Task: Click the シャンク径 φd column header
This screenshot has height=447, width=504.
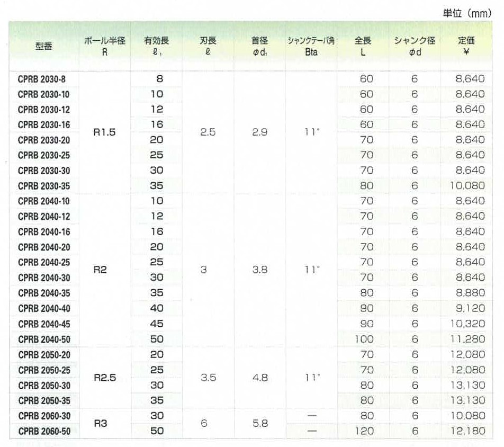Action: tap(415, 46)
